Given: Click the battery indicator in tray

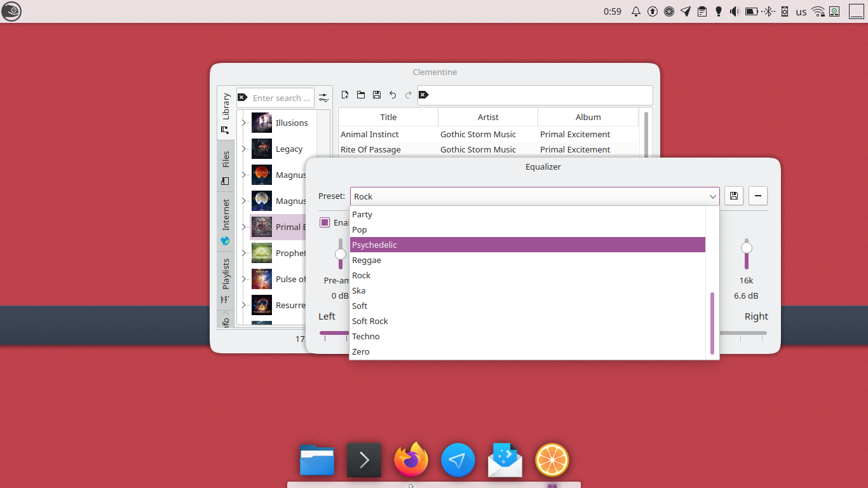Looking at the screenshot, I should [752, 11].
